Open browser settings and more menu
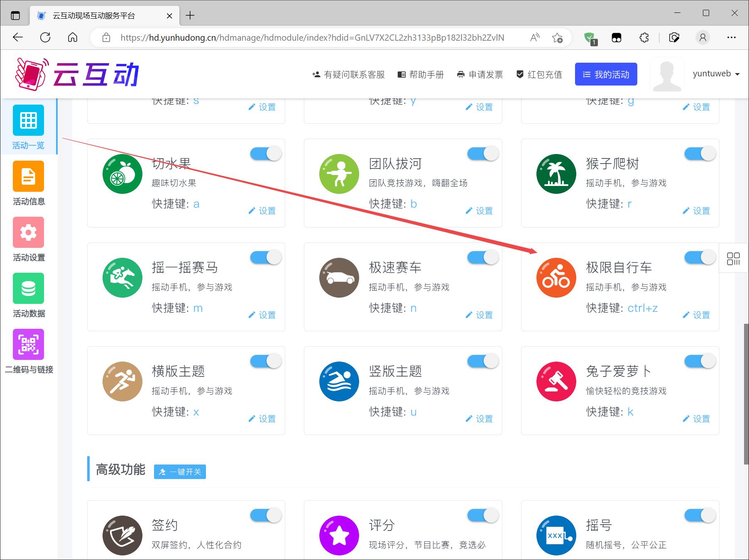The height and width of the screenshot is (560, 749). click(732, 38)
